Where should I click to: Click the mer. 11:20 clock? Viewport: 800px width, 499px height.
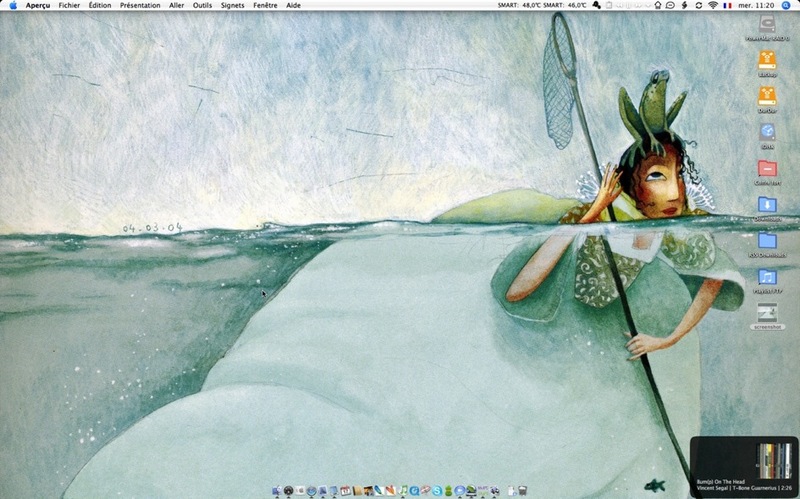pos(756,6)
